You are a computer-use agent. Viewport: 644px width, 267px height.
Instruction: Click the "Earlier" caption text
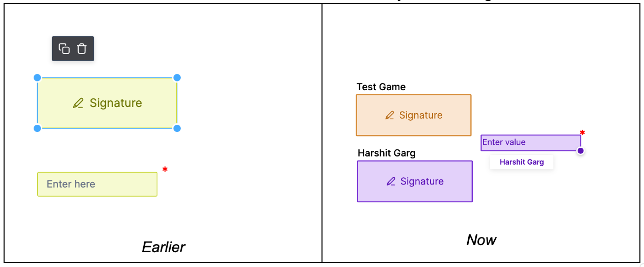pos(164,247)
